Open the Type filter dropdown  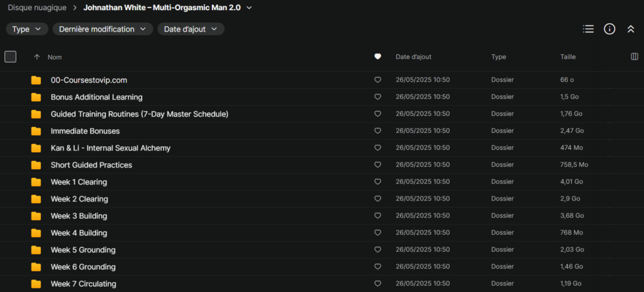[27, 29]
